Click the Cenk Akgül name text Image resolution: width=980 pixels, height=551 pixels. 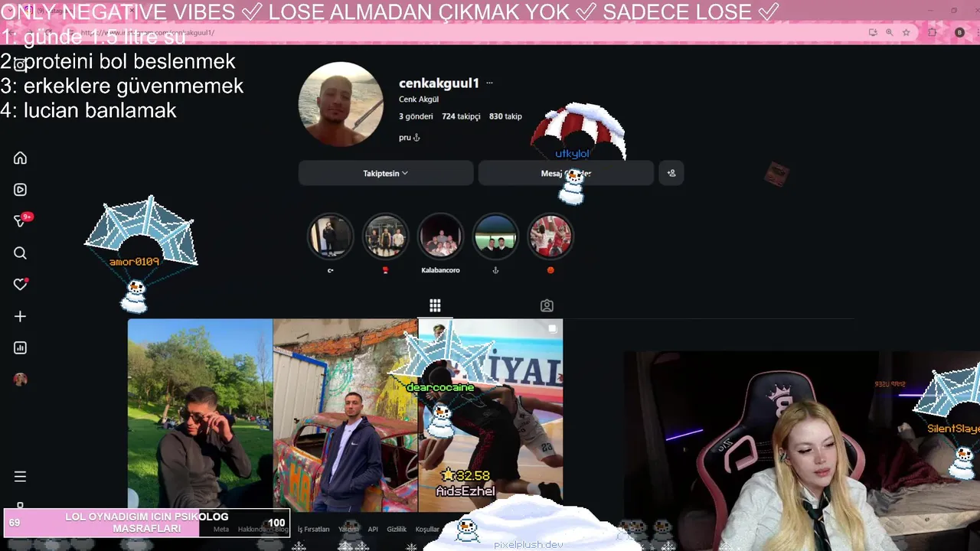(419, 99)
